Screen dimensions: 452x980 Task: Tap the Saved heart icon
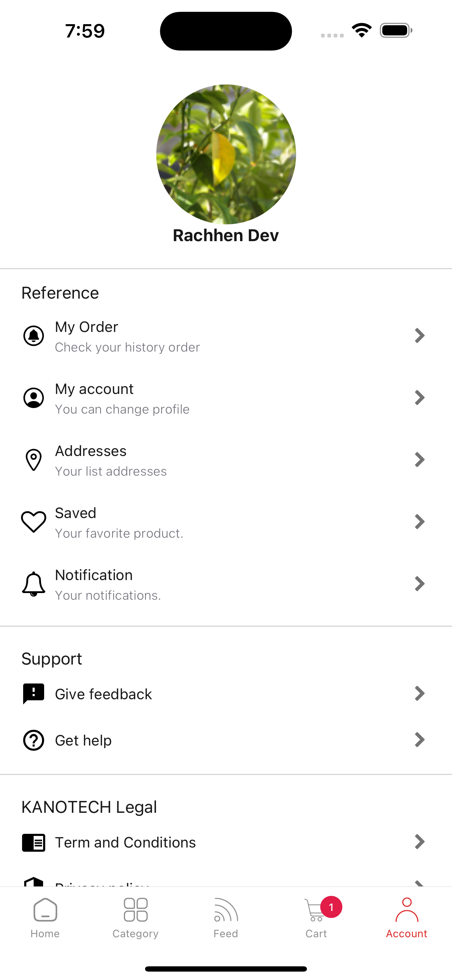34,522
